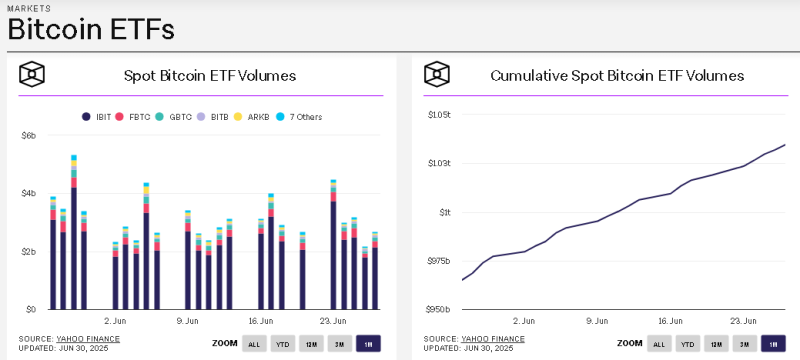This screenshot has height=360, width=800.
Task: Set Cumulative chart zoom to YTD
Action: (688, 344)
